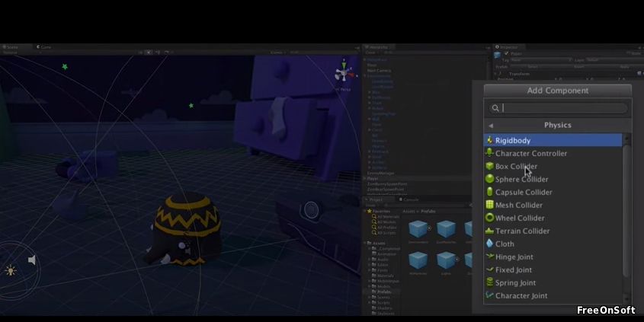Screen dimensions: 644x322
Task: Open the Project tab
Action: pos(374,199)
